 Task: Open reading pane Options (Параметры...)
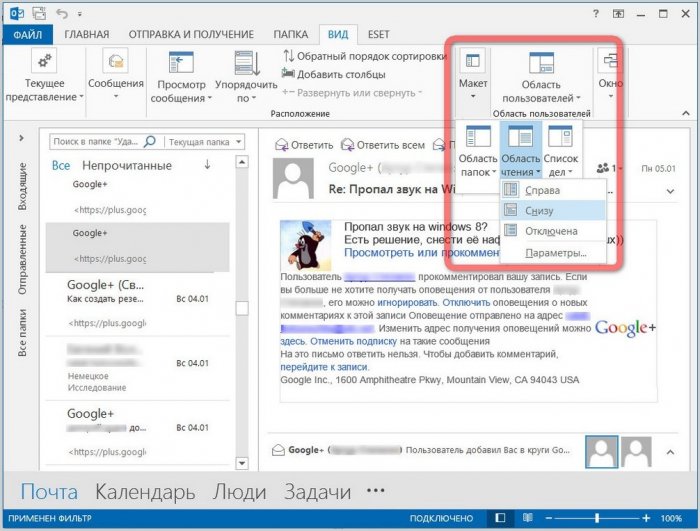[x=553, y=253]
